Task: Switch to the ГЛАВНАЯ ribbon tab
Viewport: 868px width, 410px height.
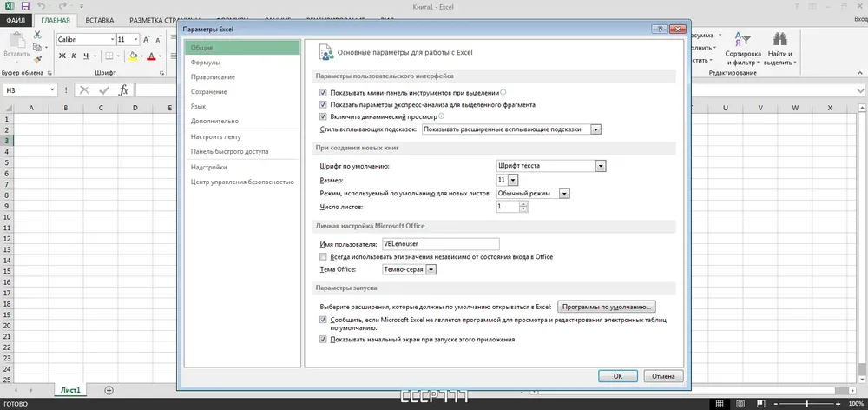Action: 56,21
